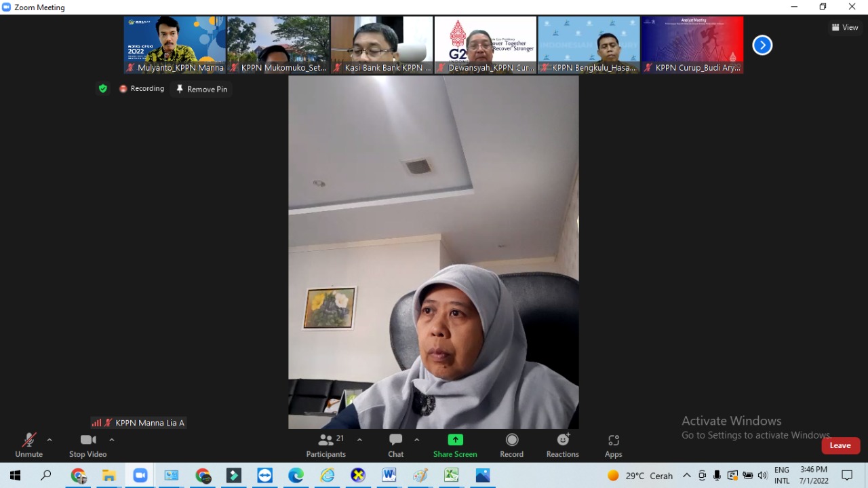This screenshot has height=488, width=868.
Task: Open Microsoft Excel from taskbar
Action: (452, 475)
